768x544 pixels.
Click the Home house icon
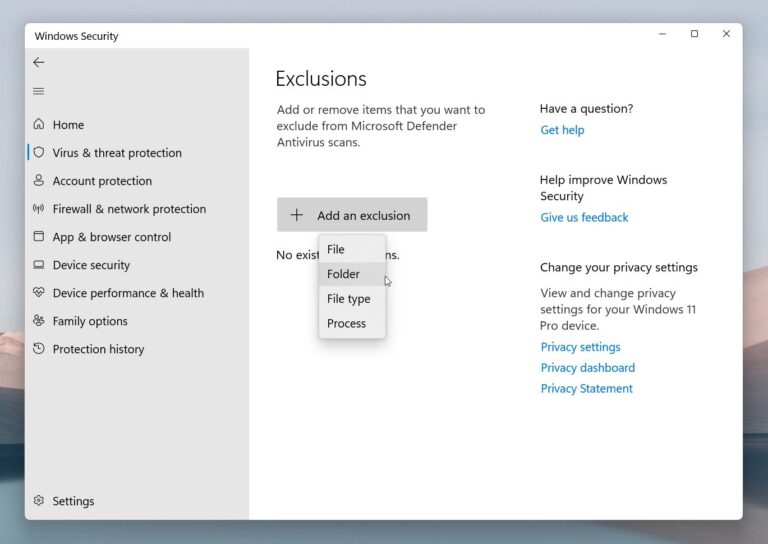click(39, 125)
